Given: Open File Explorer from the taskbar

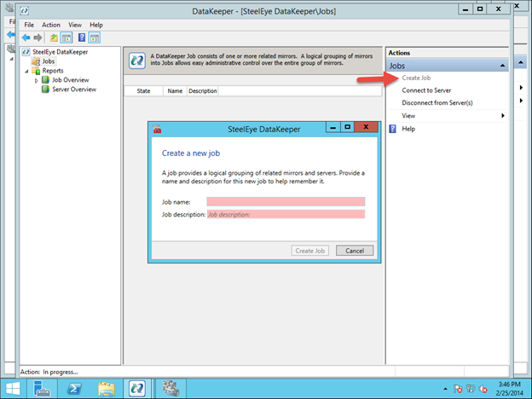Looking at the screenshot, I should tap(106, 388).
